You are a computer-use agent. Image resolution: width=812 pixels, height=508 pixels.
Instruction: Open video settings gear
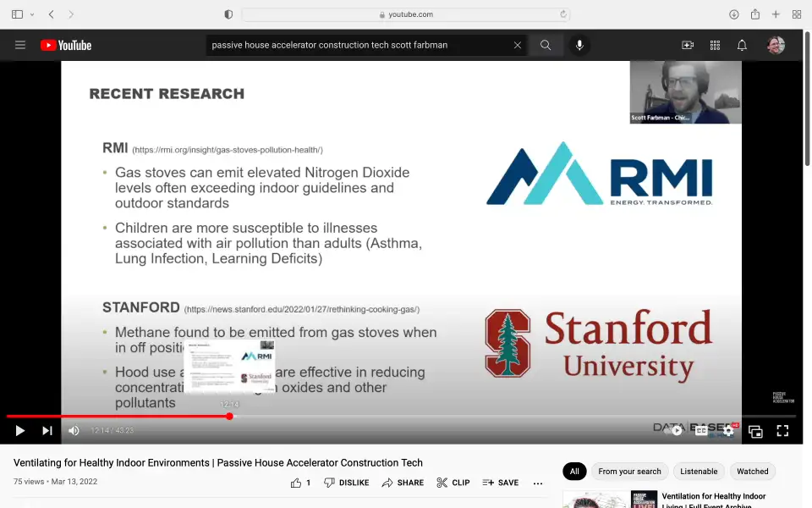tap(728, 430)
